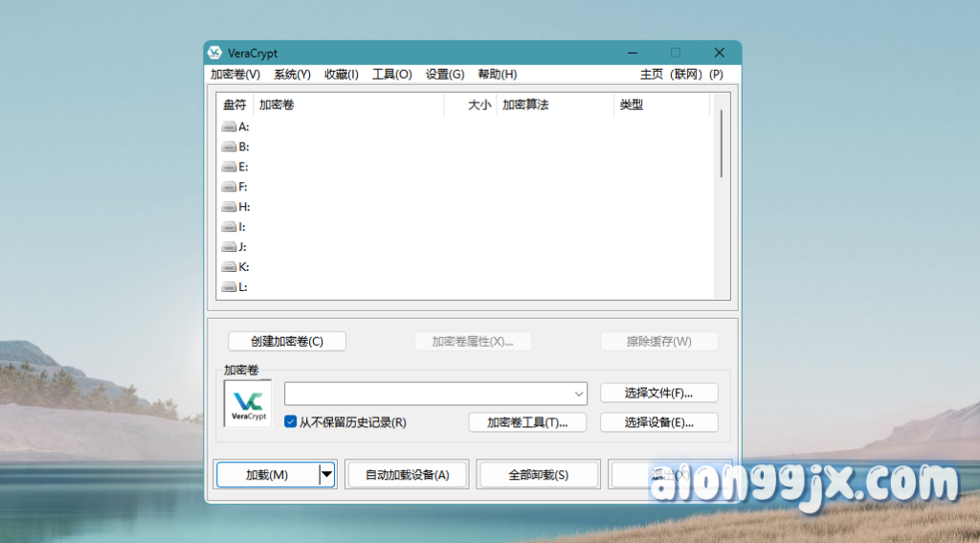The width and height of the screenshot is (980, 543).
Task: Click the drive list vertical scrollbar
Action: tap(721, 144)
